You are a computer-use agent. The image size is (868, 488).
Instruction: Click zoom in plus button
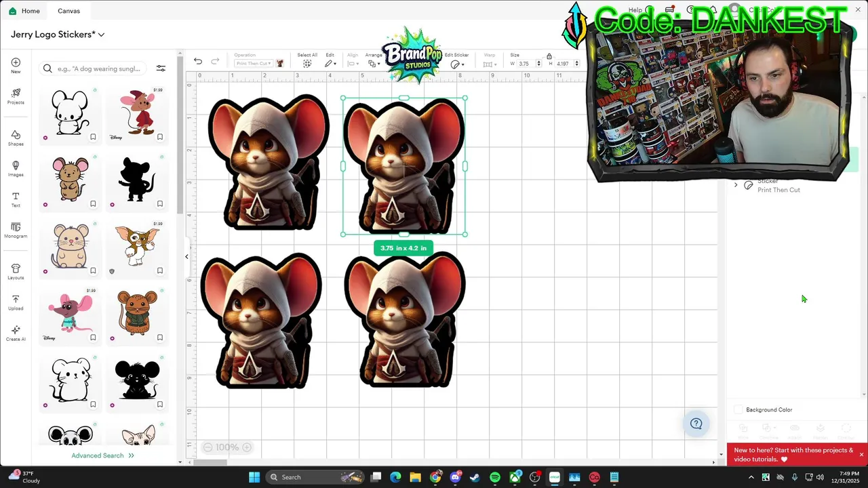click(247, 447)
